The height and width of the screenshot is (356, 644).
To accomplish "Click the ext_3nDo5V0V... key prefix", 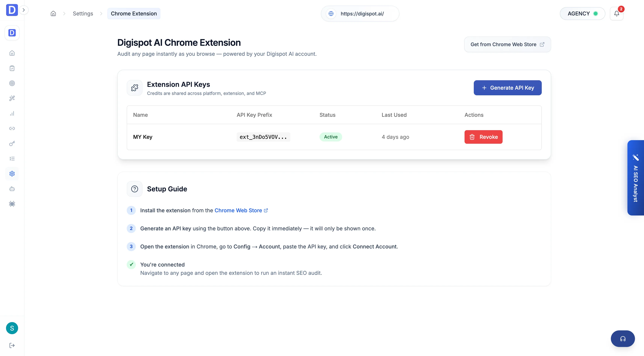I will click(x=263, y=137).
